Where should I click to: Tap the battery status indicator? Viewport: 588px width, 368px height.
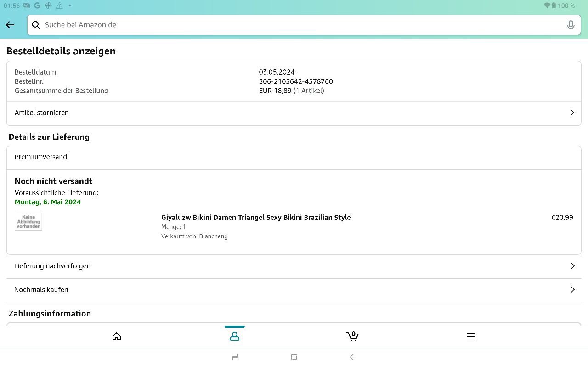click(554, 6)
